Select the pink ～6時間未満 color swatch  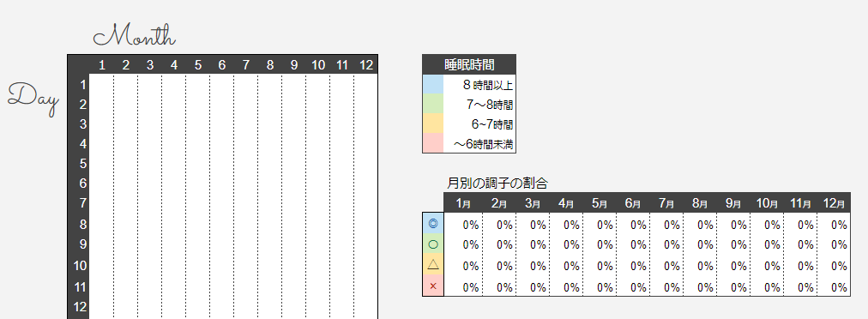pos(433,142)
